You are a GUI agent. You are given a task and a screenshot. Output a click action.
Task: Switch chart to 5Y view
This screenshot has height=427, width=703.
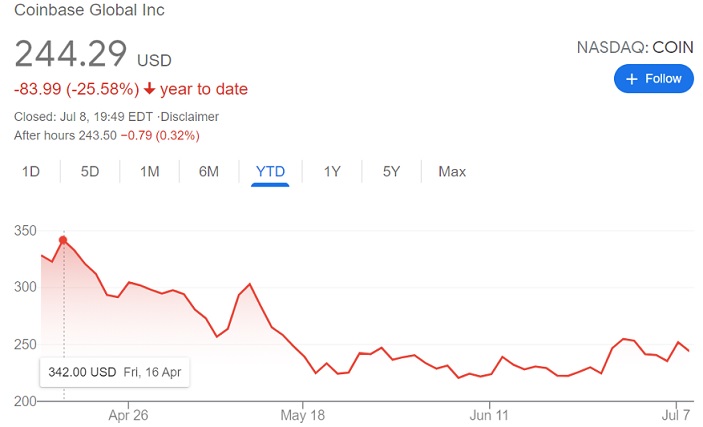(x=391, y=171)
